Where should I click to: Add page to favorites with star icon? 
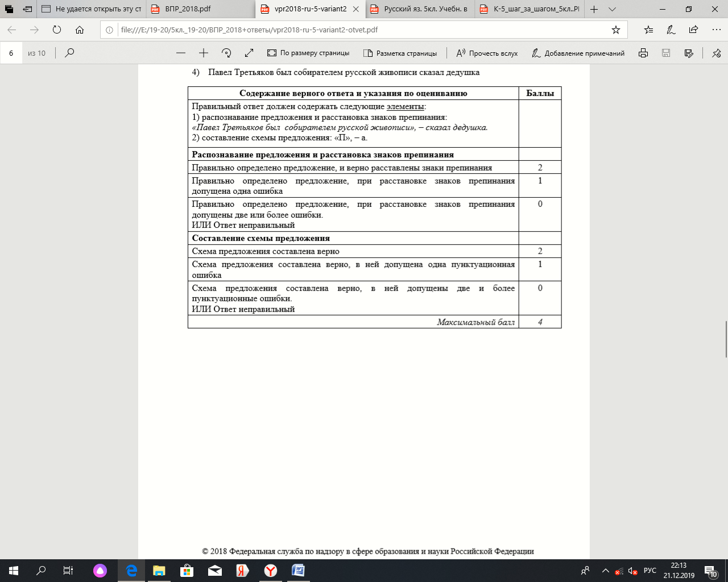point(616,30)
